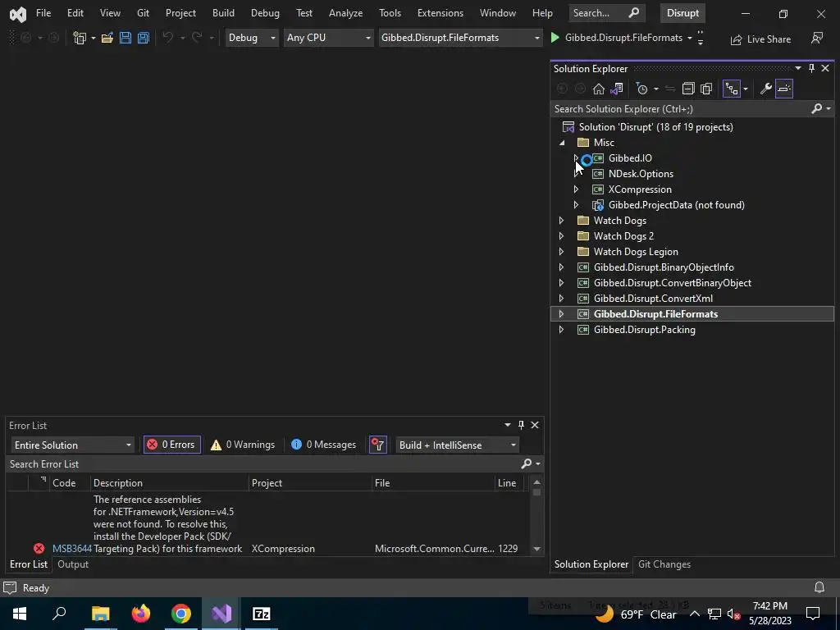
Task: Open the File menu
Action: pyautogui.click(x=43, y=13)
